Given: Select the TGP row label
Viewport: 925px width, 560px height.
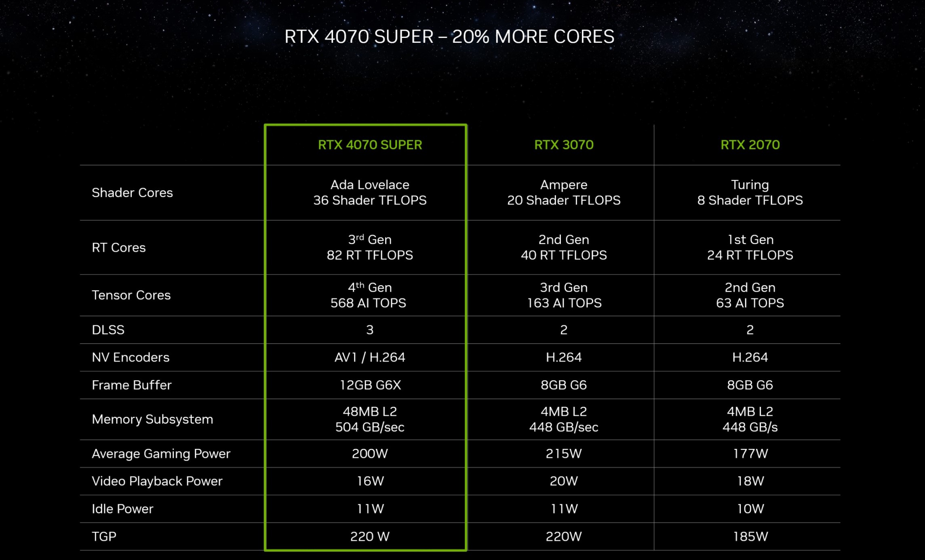Looking at the screenshot, I should click(104, 537).
